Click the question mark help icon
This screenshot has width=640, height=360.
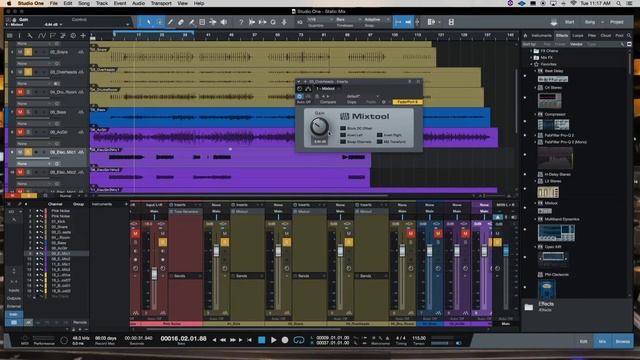pos(241,22)
